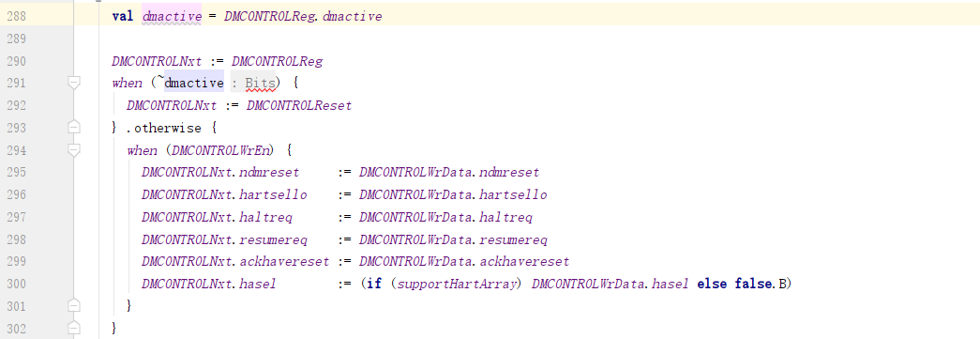Click line number 289 in gutter
This screenshot has height=339, width=980.
(x=16, y=39)
